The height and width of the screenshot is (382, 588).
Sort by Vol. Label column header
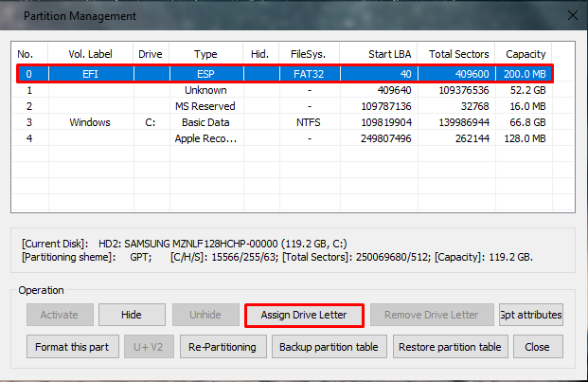(x=89, y=54)
